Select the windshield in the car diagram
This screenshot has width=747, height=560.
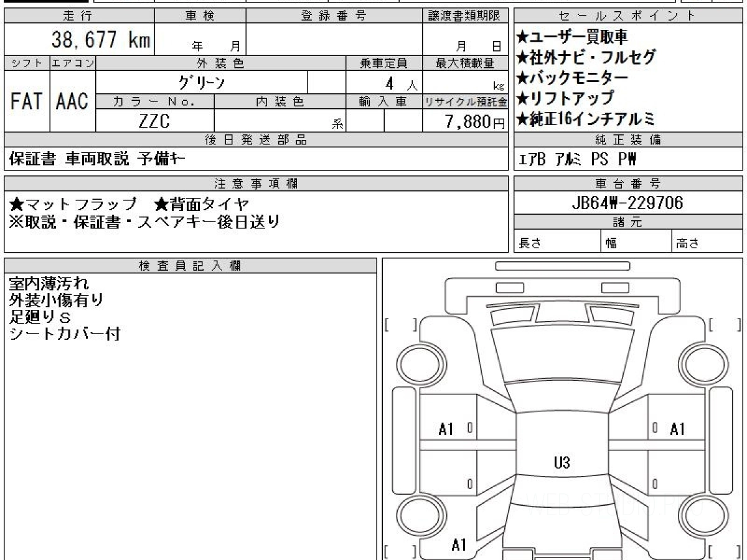[x=562, y=398]
